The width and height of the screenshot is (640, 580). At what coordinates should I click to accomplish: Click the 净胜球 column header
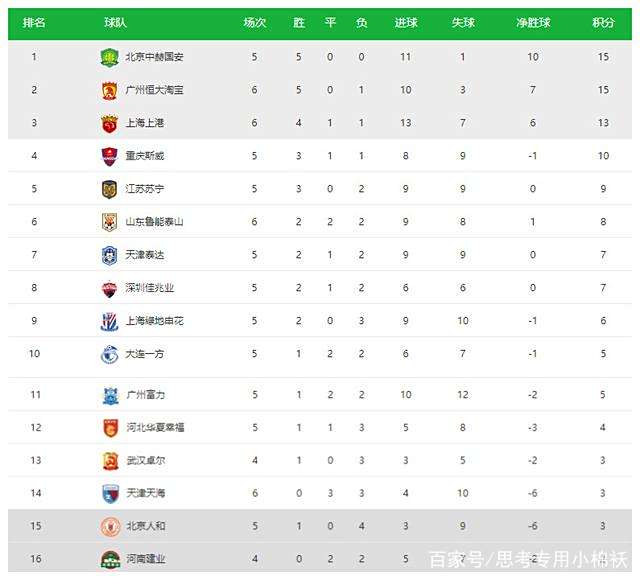(533, 22)
